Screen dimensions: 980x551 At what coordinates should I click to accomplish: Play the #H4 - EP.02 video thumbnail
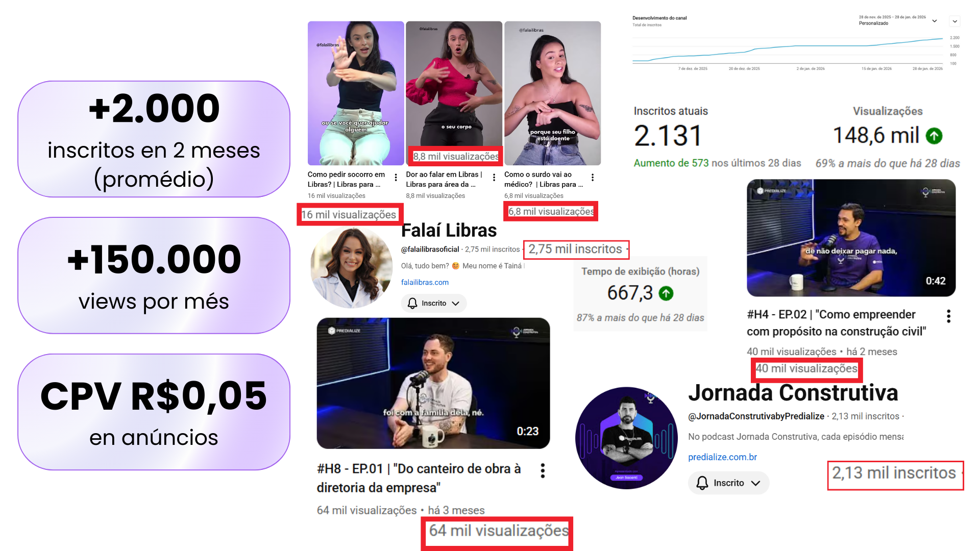click(x=851, y=238)
